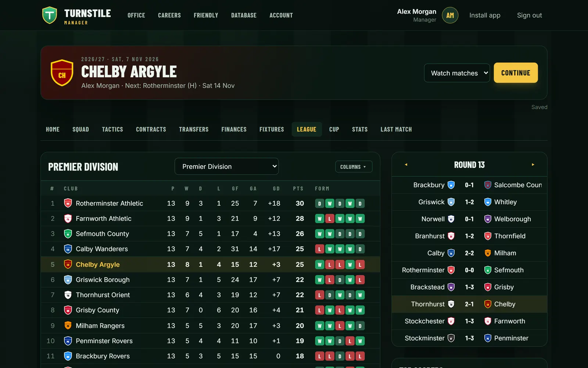Click Whitley badge in Round 13
The height and width of the screenshot is (368, 588).
click(x=488, y=202)
